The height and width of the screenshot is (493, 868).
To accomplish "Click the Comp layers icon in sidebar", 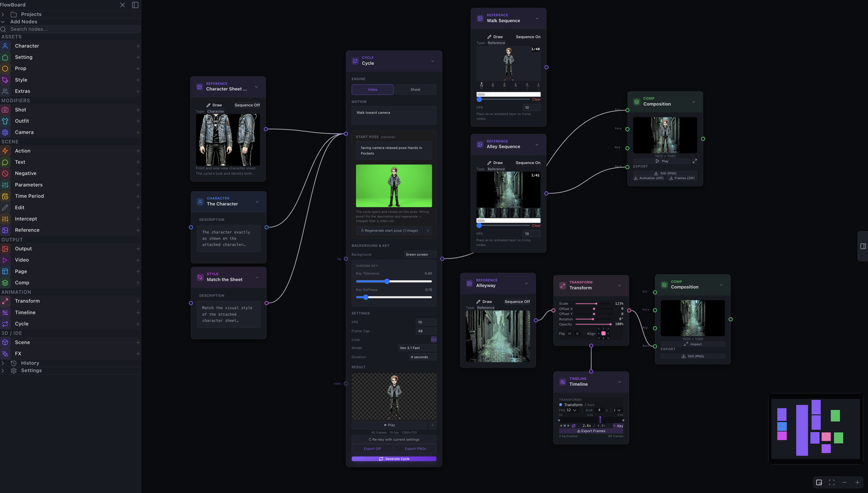I will [x=5, y=283].
